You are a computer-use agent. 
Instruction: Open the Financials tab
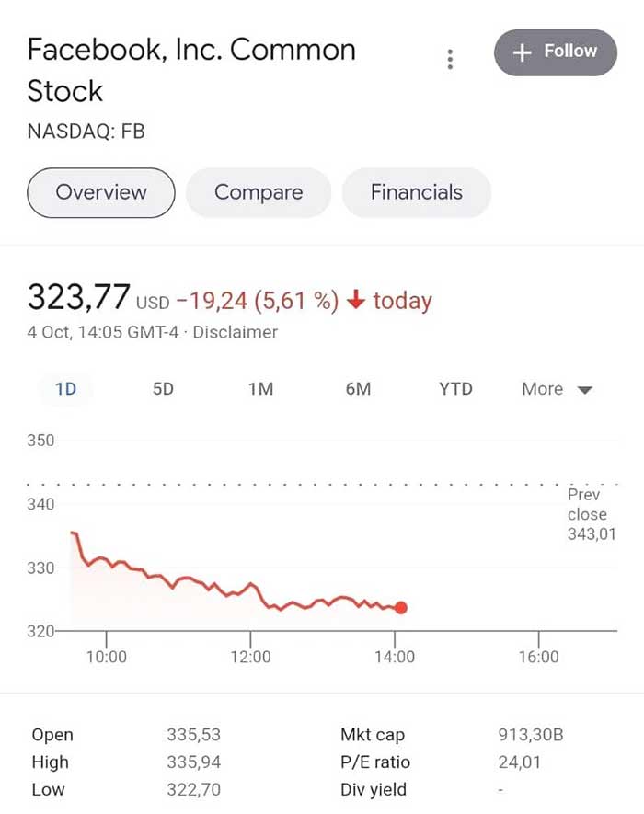click(417, 192)
